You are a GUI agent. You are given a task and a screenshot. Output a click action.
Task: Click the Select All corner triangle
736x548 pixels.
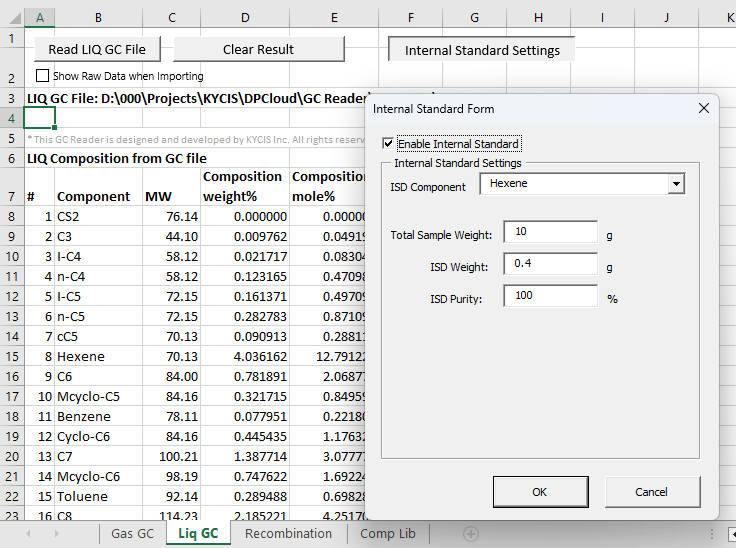tap(13, 18)
